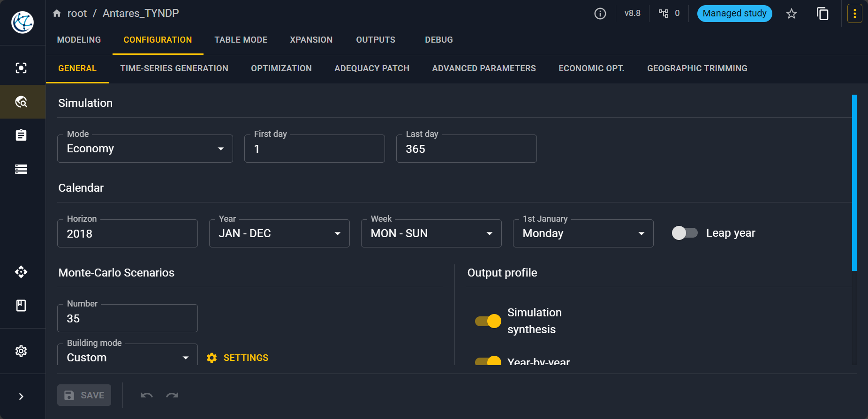Open the study info icon
The width and height of the screenshot is (868, 419).
[600, 14]
